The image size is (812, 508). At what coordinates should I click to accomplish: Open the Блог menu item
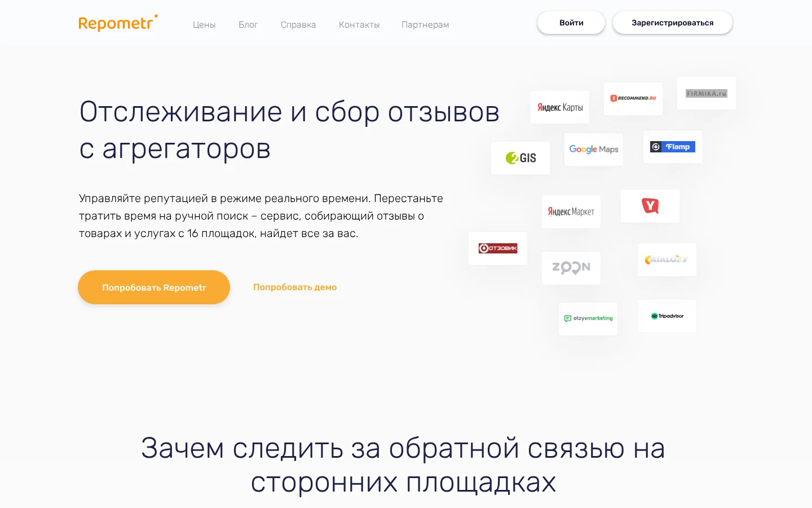pos(248,25)
